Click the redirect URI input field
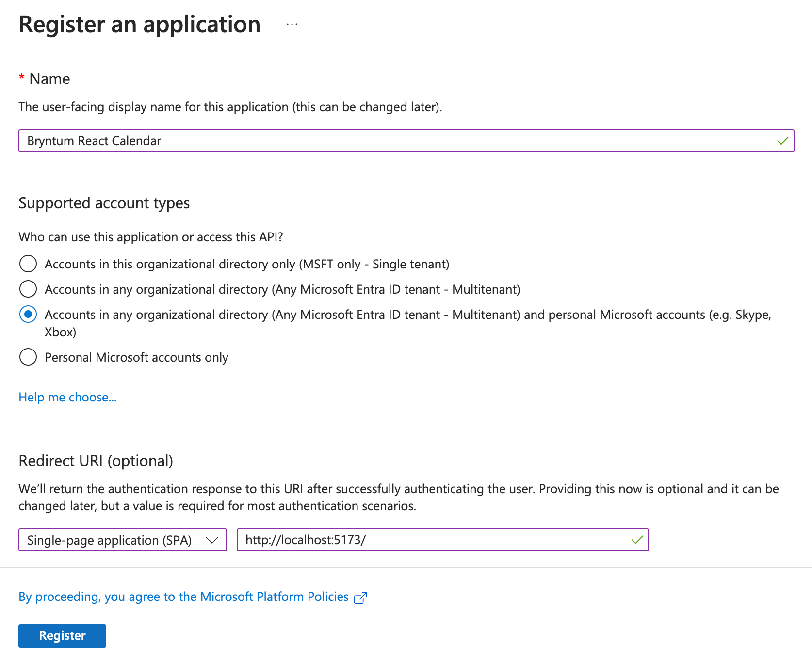 point(443,540)
